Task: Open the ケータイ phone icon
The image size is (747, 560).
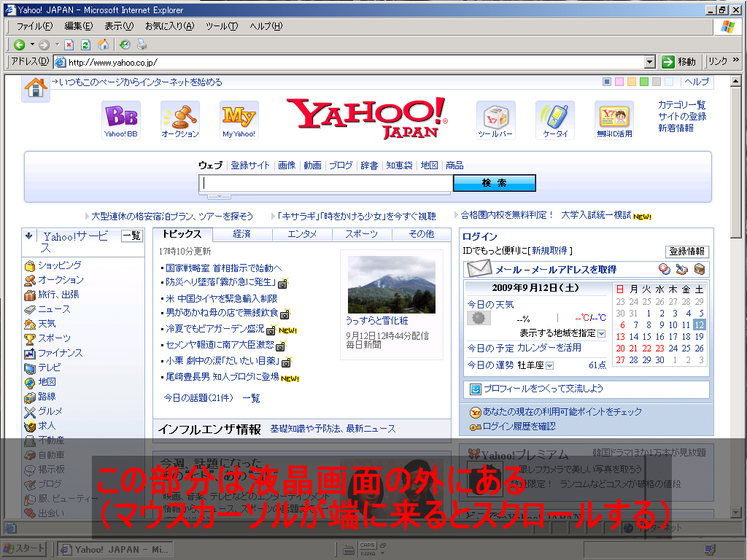Action: [555, 120]
